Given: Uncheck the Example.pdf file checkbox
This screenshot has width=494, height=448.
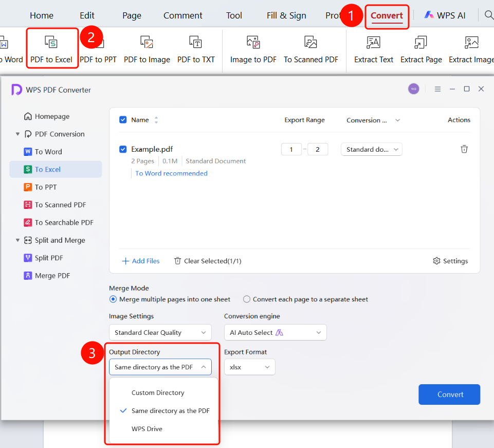Looking at the screenshot, I should coord(123,149).
